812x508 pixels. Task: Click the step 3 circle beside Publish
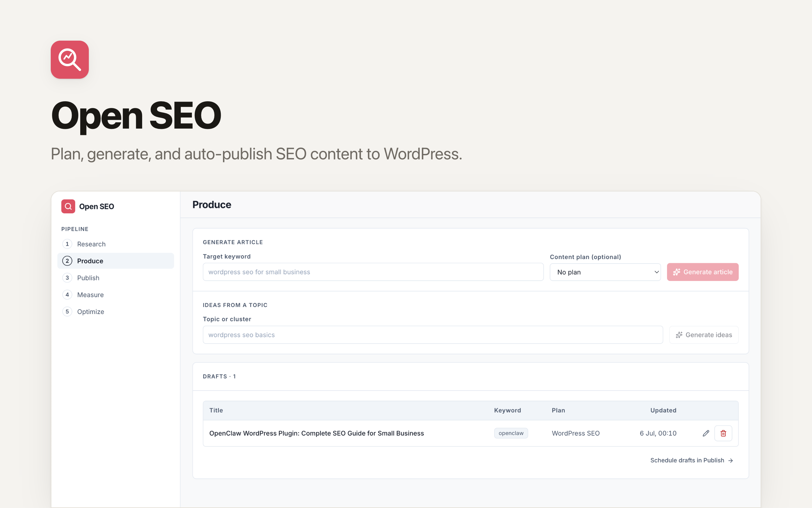(x=67, y=278)
